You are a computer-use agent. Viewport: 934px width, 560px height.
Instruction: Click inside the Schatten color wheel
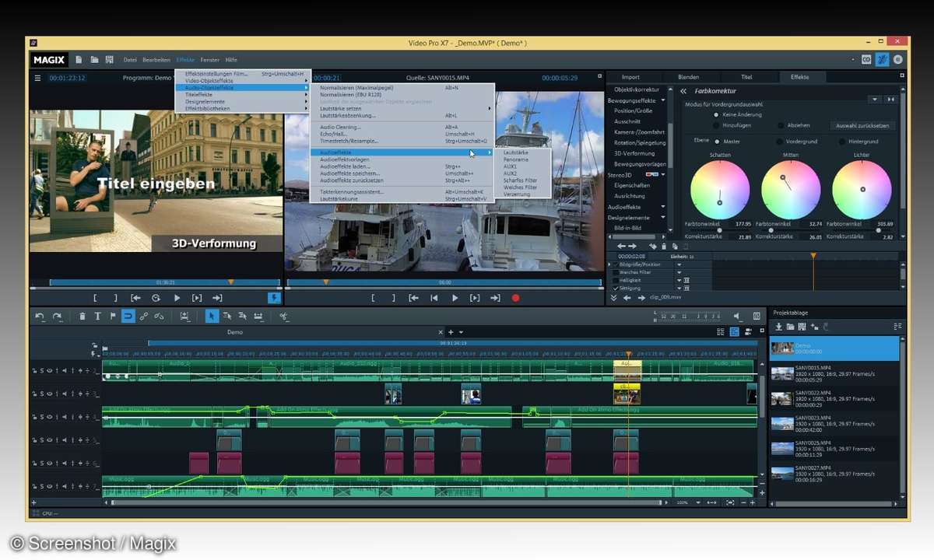(720, 191)
